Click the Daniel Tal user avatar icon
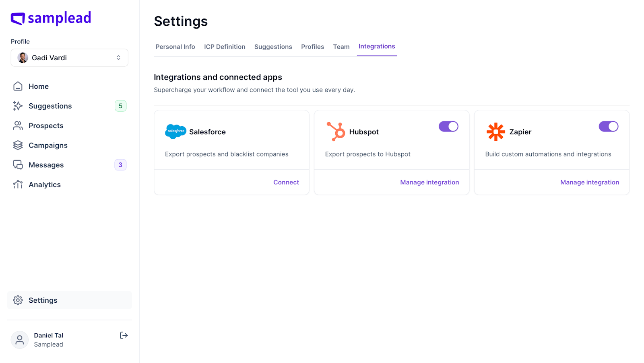Image resolution: width=644 pixels, height=363 pixels. (x=19, y=340)
